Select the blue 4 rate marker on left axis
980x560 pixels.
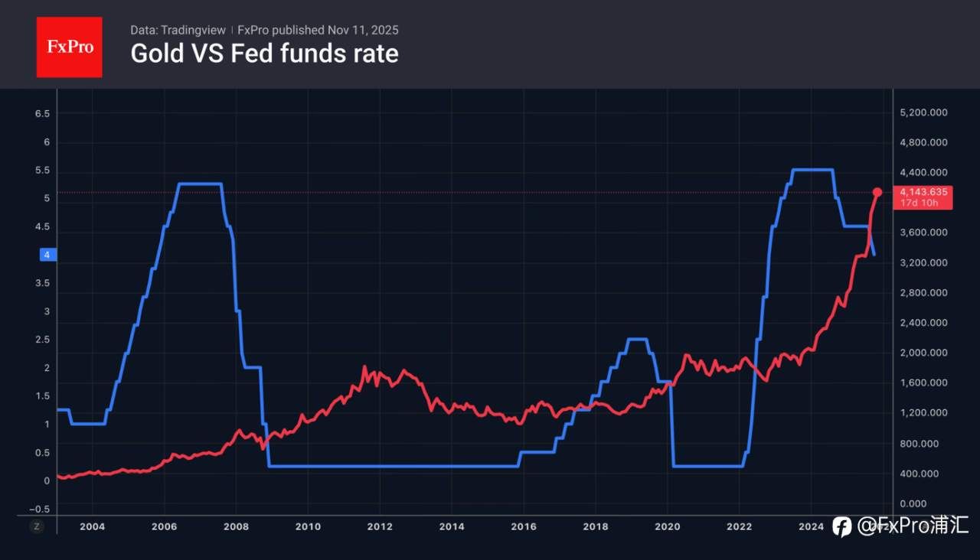[x=47, y=256]
